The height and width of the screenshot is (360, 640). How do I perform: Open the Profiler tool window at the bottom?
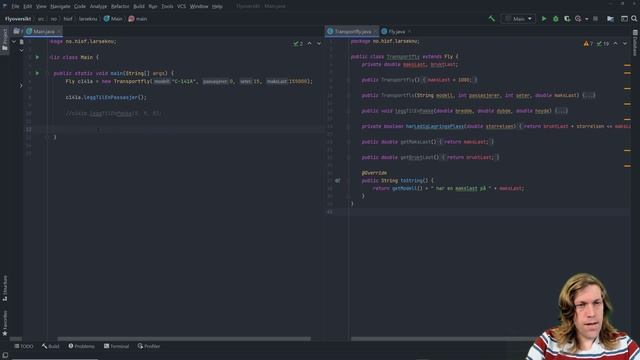click(149, 346)
